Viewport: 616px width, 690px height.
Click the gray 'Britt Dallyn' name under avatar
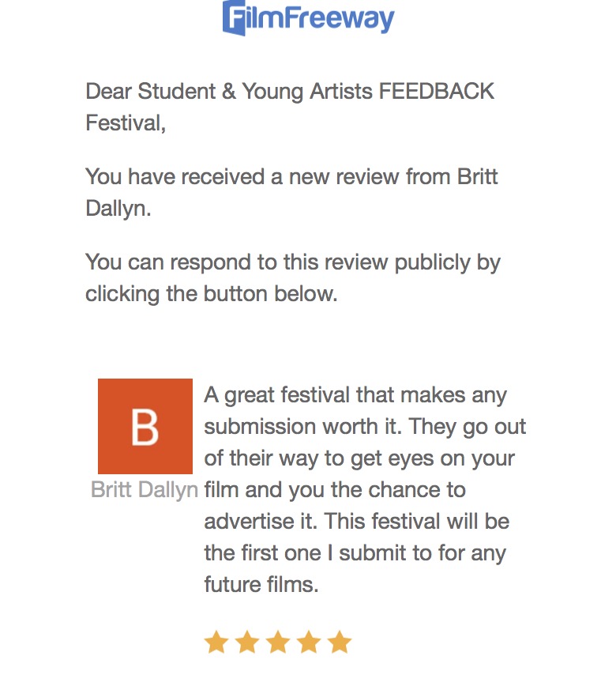click(x=145, y=490)
